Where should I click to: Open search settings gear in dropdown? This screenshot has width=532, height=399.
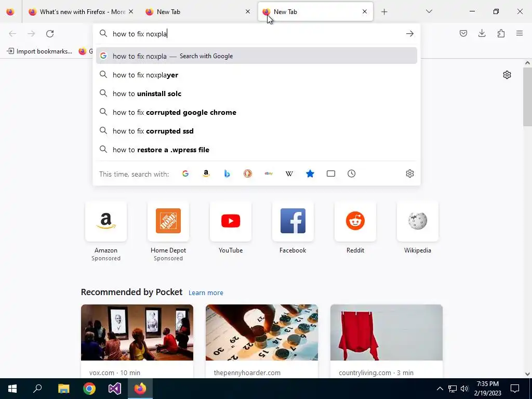[x=410, y=174]
